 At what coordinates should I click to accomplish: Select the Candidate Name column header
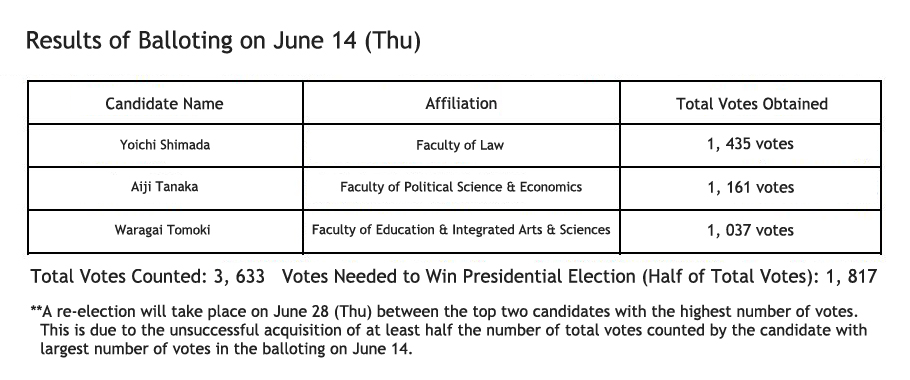pyautogui.click(x=165, y=103)
